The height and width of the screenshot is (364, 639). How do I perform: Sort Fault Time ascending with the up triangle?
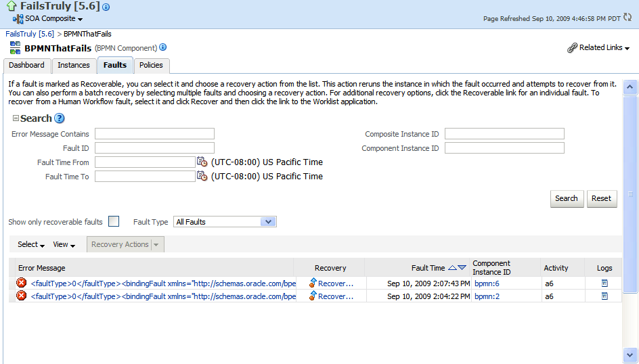click(452, 268)
